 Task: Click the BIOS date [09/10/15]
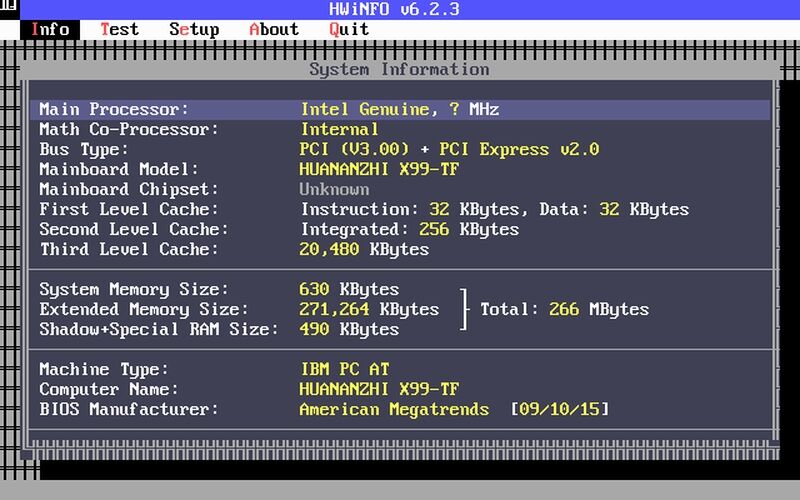pos(560,409)
